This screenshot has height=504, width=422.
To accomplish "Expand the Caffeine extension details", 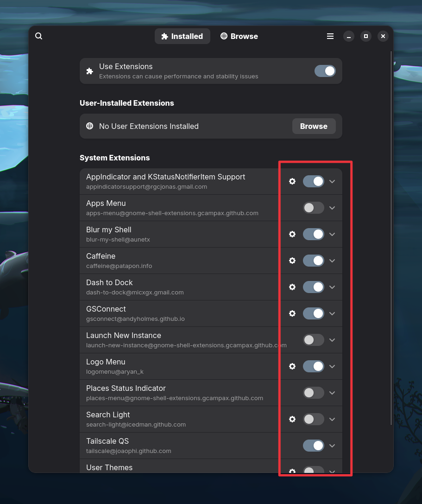I will [x=332, y=261].
